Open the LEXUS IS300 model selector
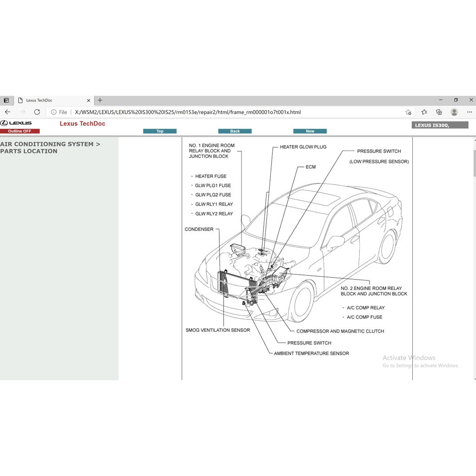 [439, 125]
